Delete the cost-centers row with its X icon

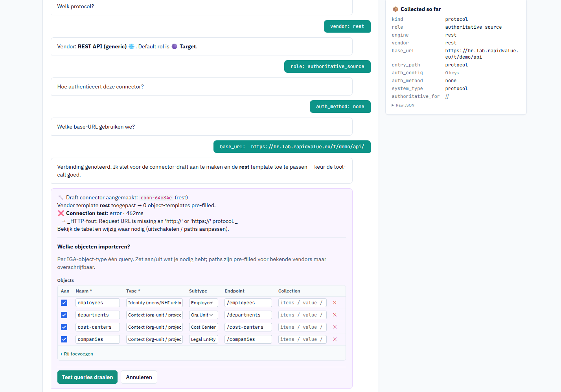click(335, 327)
